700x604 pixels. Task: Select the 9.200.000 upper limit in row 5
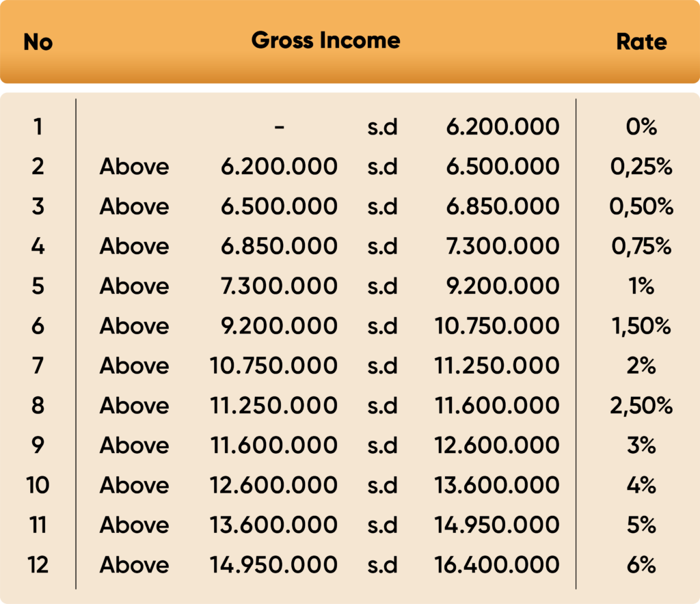coord(502,286)
